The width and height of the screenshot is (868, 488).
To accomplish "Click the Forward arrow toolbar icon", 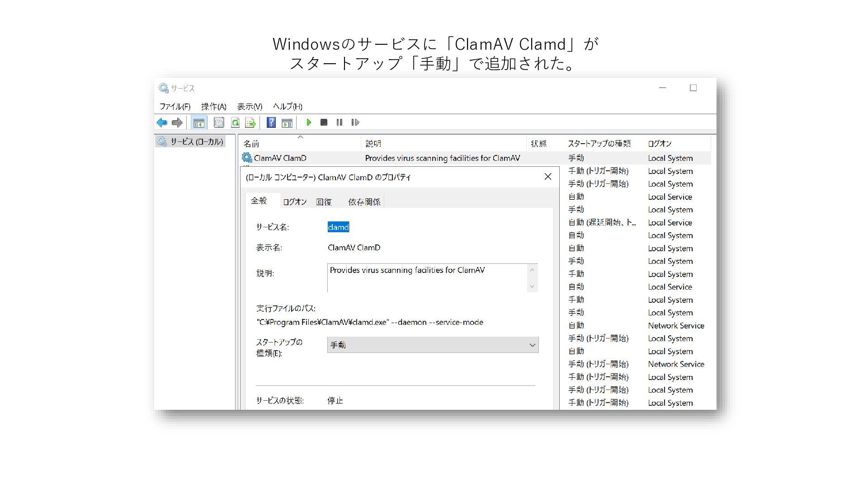I will pos(177,122).
